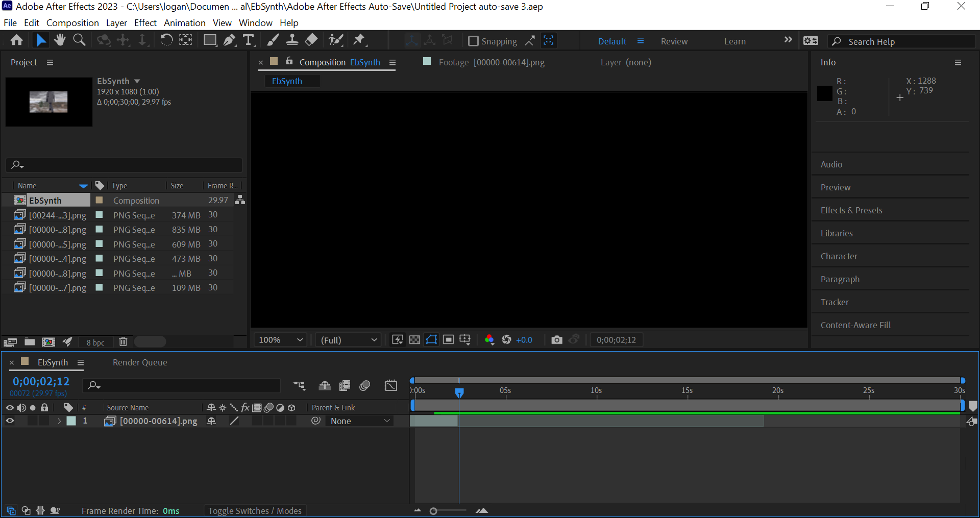The image size is (980, 518).
Task: Click layer 1 label color swatch
Action: click(71, 421)
